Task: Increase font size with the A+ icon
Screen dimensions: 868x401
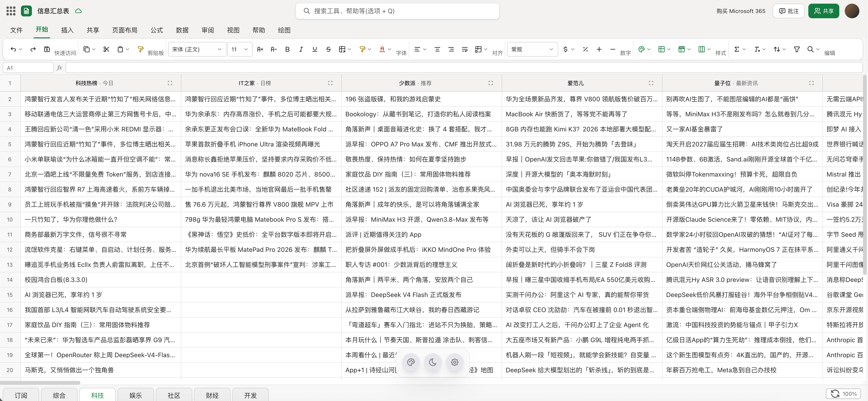Action: 260,49
